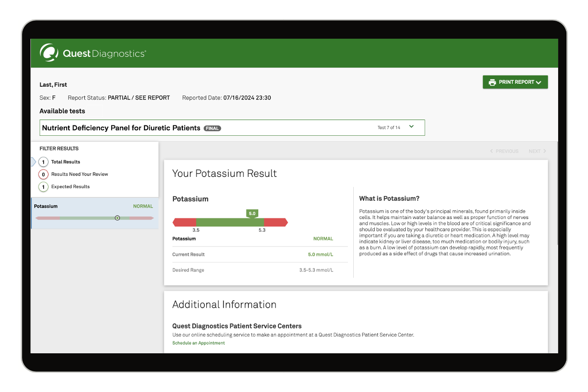Click the right red high-range bar segment
Image resolution: width=588 pixels, height=392 pixels.
[x=276, y=222]
